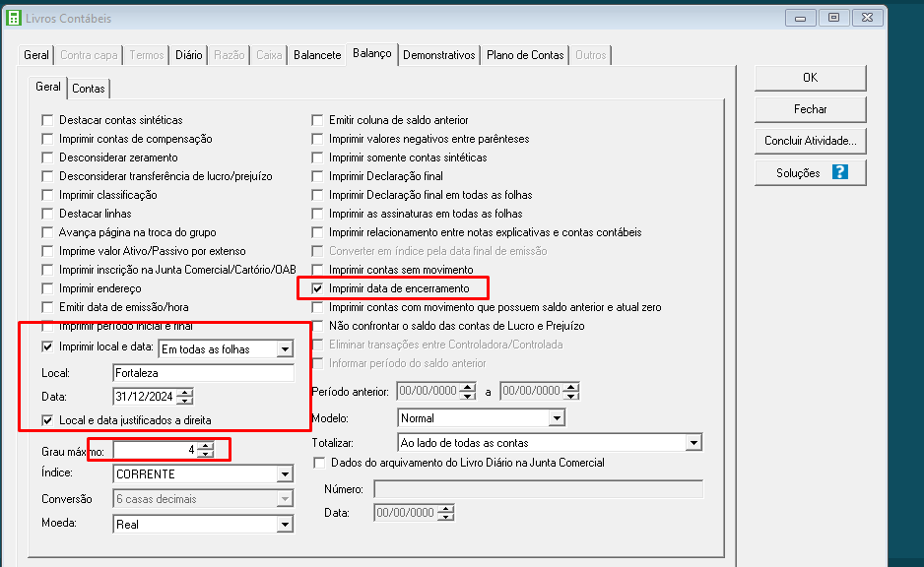Screen dimensions: 924x567
Task: Check Emitir coluna de saldo anterior
Action: point(317,120)
